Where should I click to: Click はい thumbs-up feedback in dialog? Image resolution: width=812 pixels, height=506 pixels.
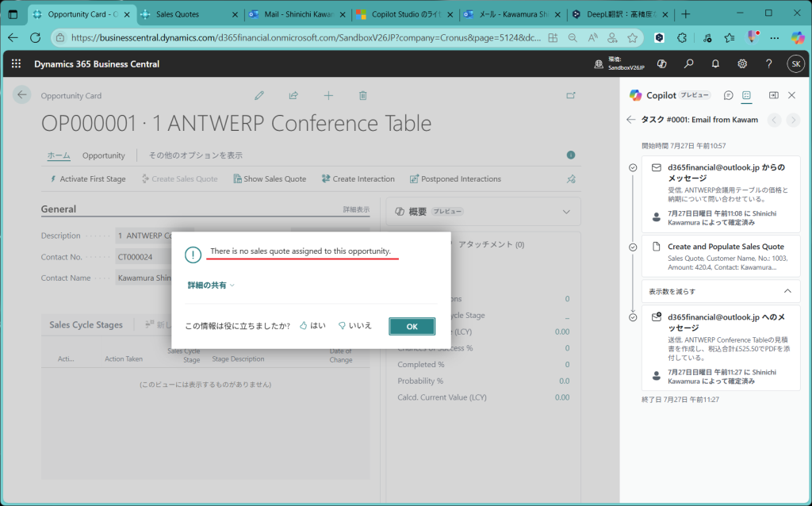coord(312,326)
